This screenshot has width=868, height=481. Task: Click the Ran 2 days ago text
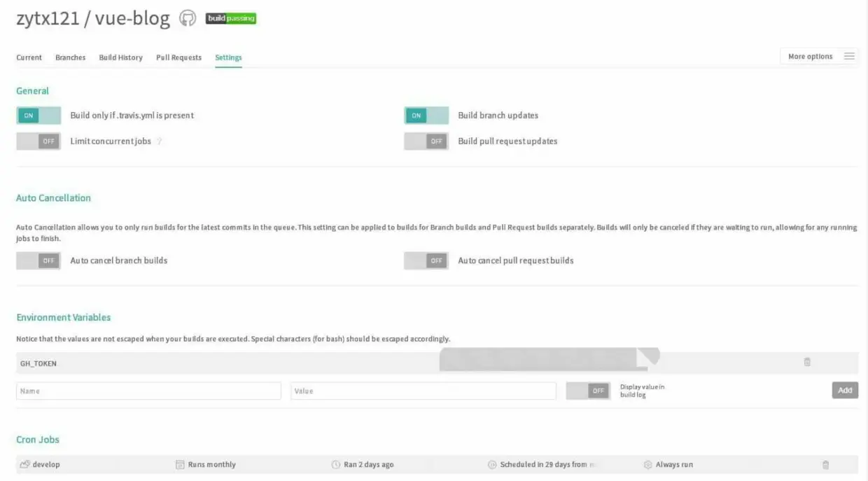[369, 464]
